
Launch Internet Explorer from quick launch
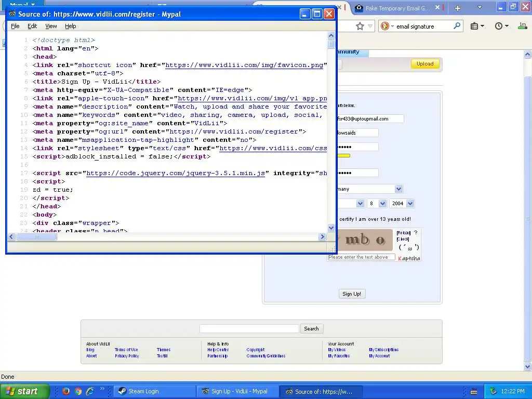pos(90,391)
